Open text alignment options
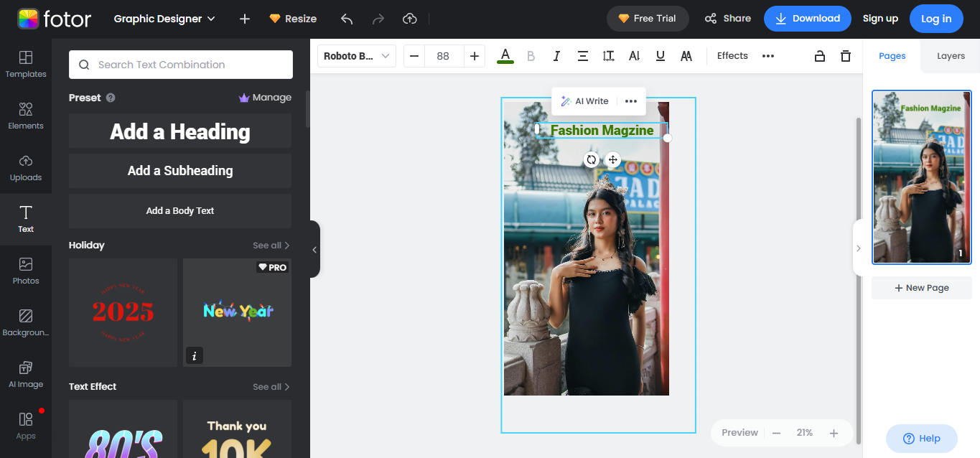This screenshot has width=980, height=458. [x=583, y=56]
